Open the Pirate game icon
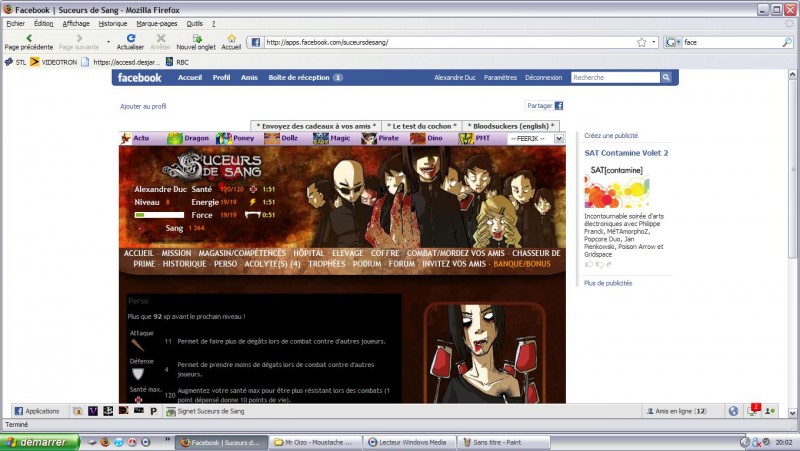 368,138
